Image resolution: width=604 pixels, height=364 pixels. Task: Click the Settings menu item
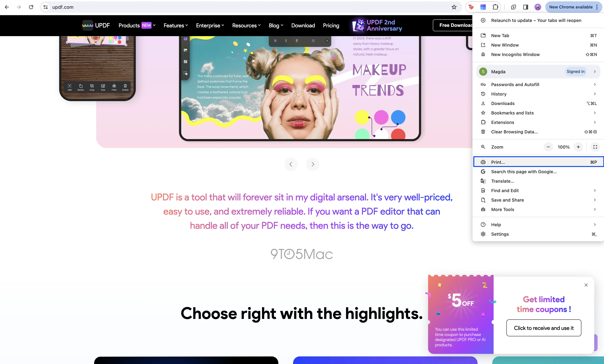pyautogui.click(x=500, y=234)
